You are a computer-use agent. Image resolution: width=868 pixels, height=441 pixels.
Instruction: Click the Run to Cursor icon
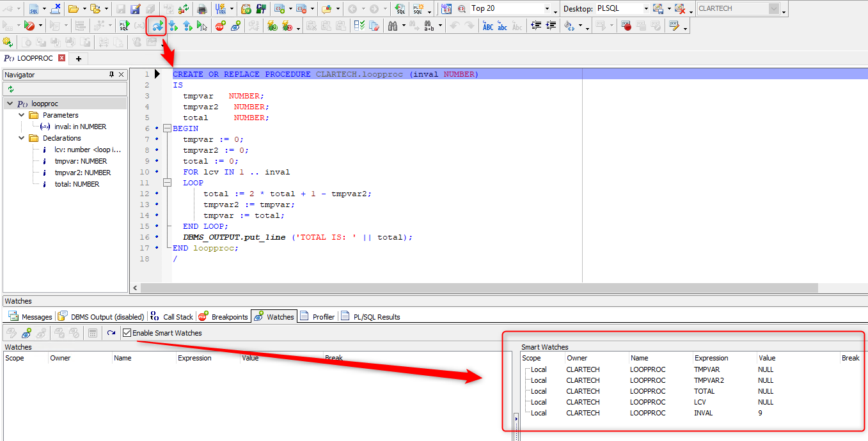pyautogui.click(x=201, y=26)
